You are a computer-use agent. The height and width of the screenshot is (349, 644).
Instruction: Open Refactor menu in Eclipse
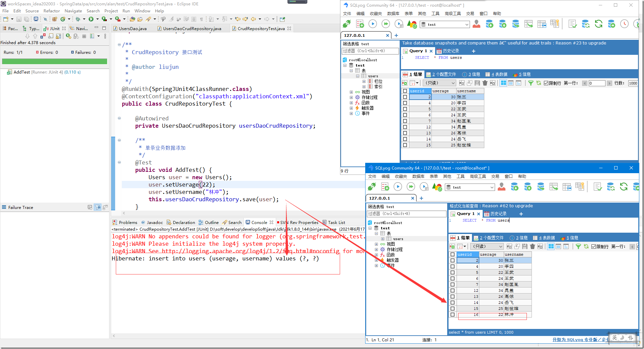[x=52, y=11]
